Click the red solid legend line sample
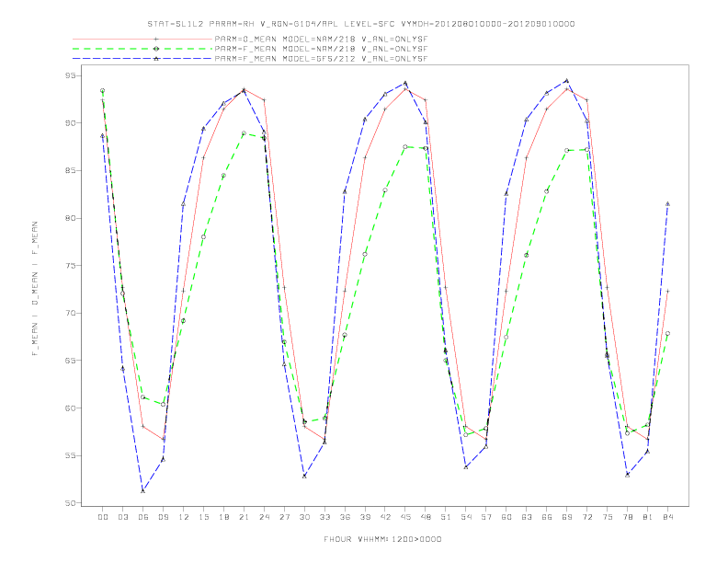Image resolution: width=728 pixels, height=563 pixels. [x=142, y=39]
